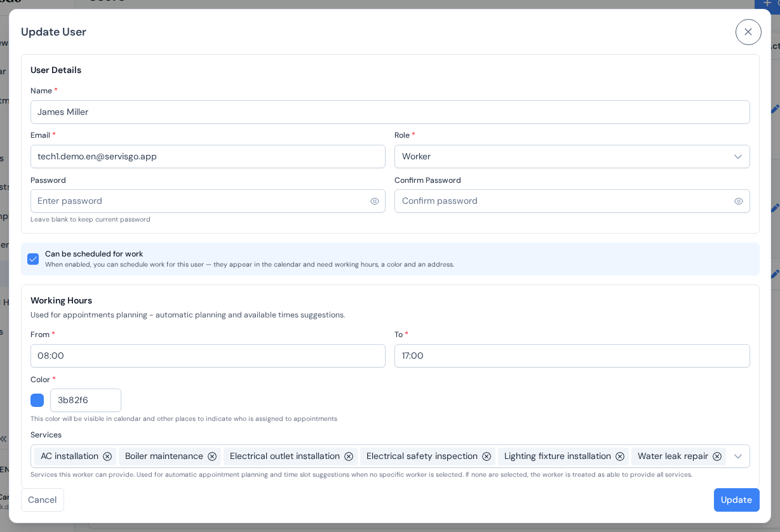Click the Cancel button

(43, 500)
